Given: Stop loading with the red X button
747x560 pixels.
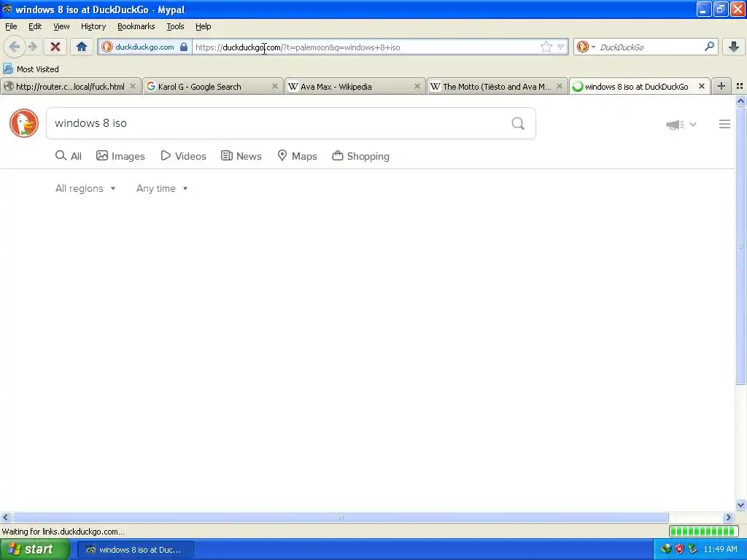Looking at the screenshot, I should click(55, 47).
